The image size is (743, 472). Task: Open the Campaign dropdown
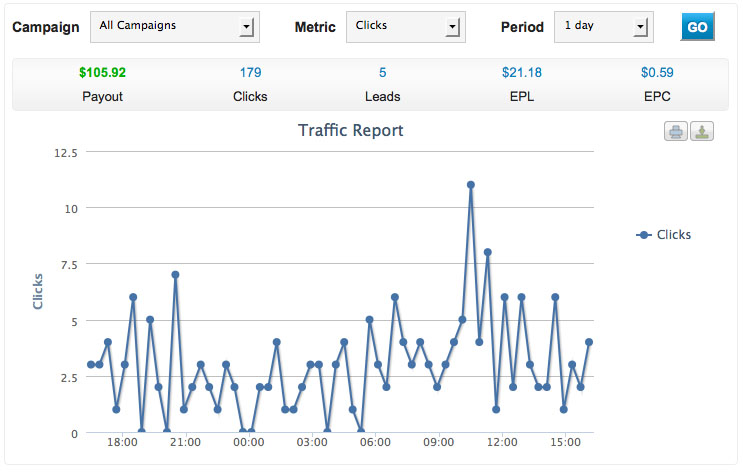174,27
